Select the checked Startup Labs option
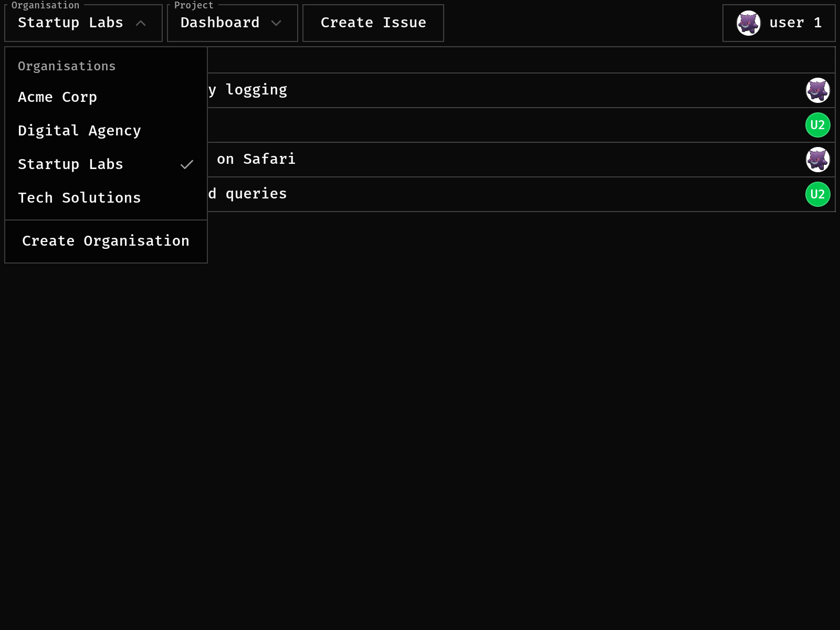The width and height of the screenshot is (840, 630). coord(71,164)
